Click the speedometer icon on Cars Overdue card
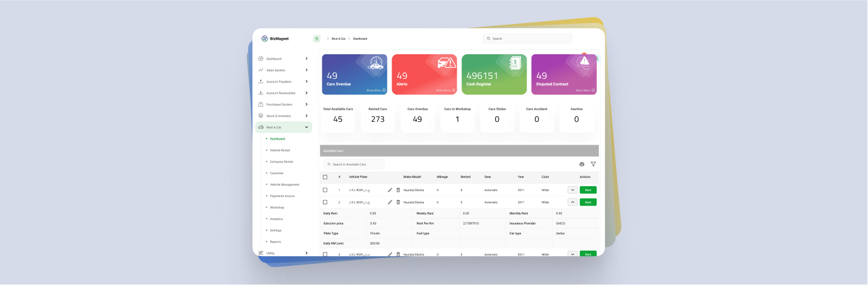This screenshot has height=285, width=868. pos(376,63)
